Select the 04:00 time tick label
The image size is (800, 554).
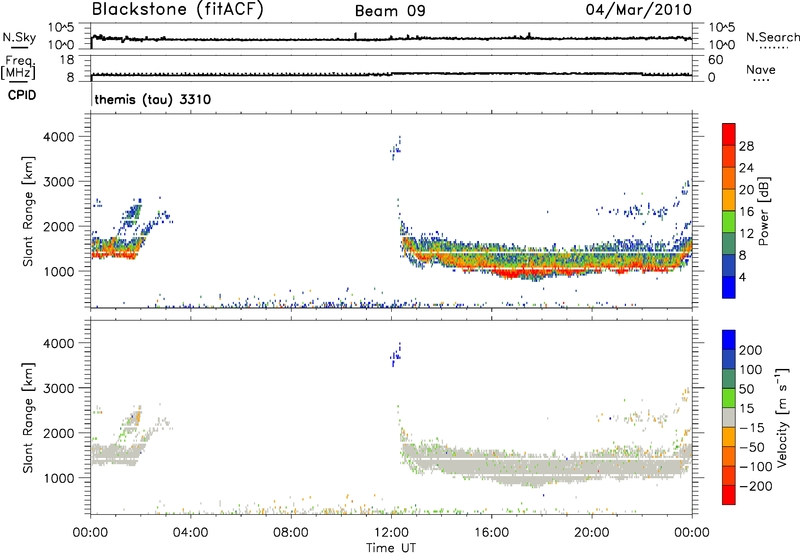coord(191,533)
